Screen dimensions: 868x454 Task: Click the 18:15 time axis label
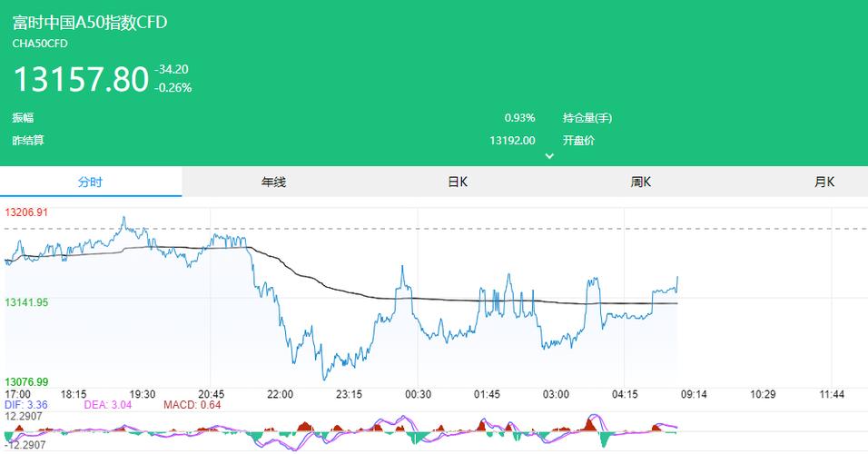[73, 394]
